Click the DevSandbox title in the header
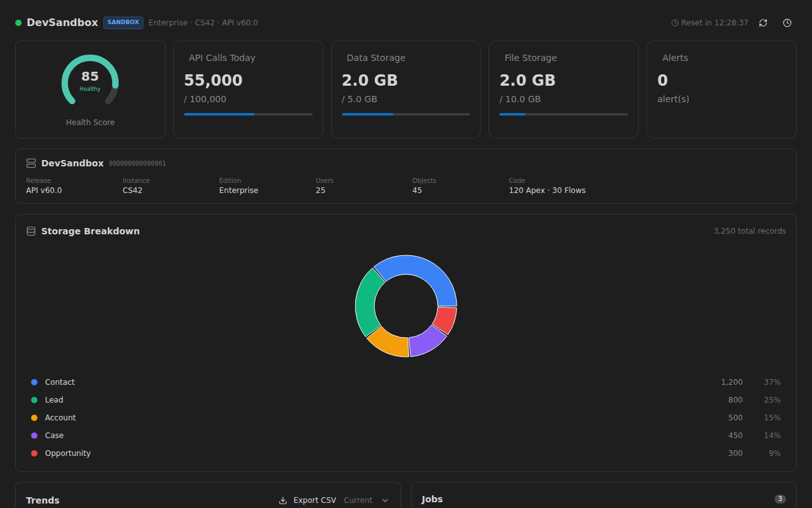Viewport: 812px width, 508px height. pyautogui.click(x=62, y=23)
